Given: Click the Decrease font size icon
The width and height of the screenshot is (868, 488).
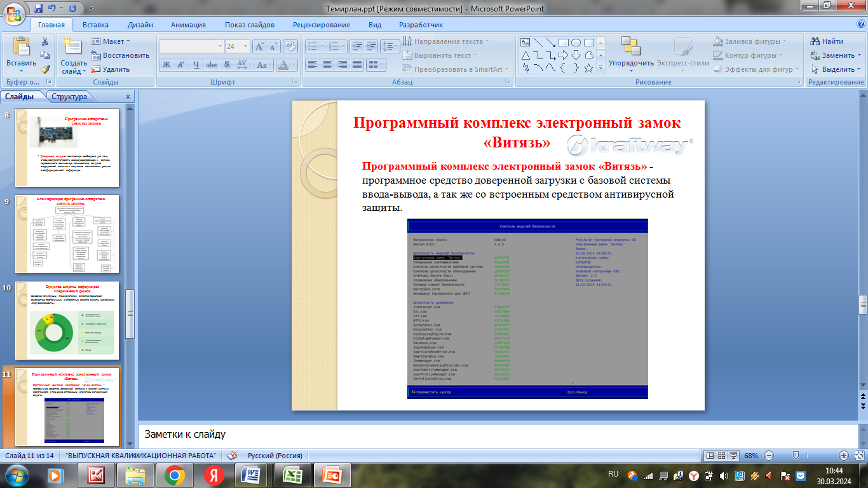Looking at the screenshot, I should [273, 46].
